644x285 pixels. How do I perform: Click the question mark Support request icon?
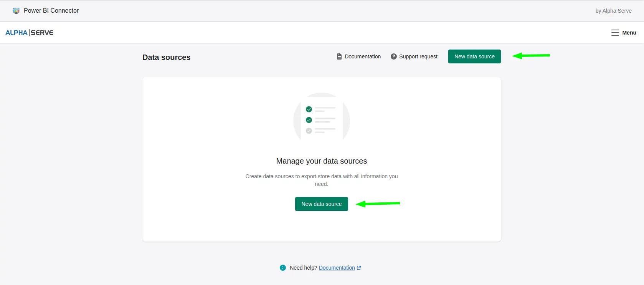pos(393,56)
